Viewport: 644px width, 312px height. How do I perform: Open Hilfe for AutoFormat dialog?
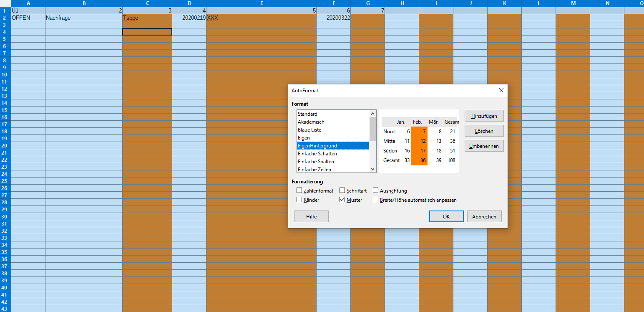[311, 216]
